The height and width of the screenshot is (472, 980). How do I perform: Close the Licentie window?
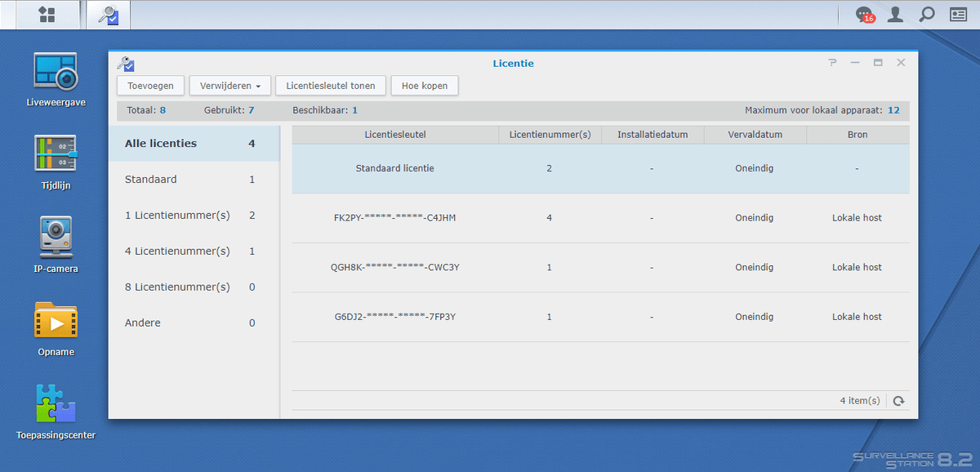tap(901, 63)
